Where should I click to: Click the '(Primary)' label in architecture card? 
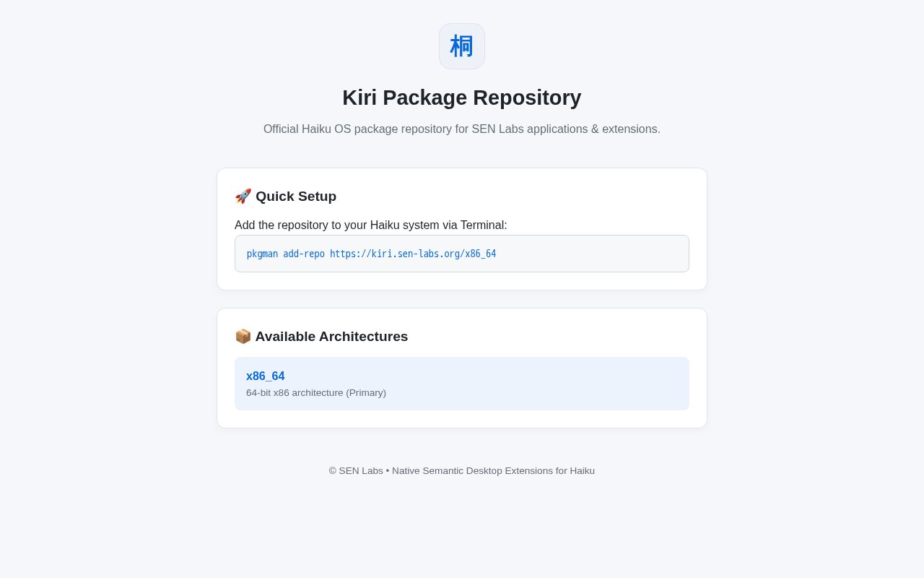tap(366, 393)
